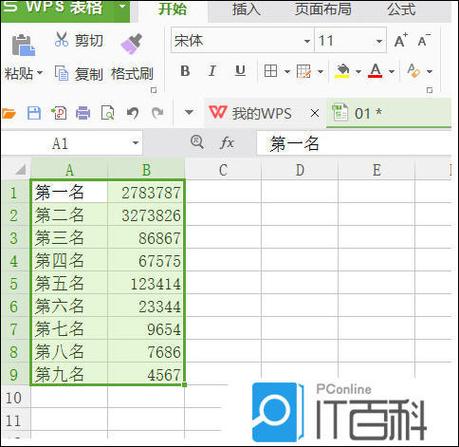Toggle underline formatting
Image resolution: width=459 pixels, height=447 pixels.
pyautogui.click(x=240, y=71)
